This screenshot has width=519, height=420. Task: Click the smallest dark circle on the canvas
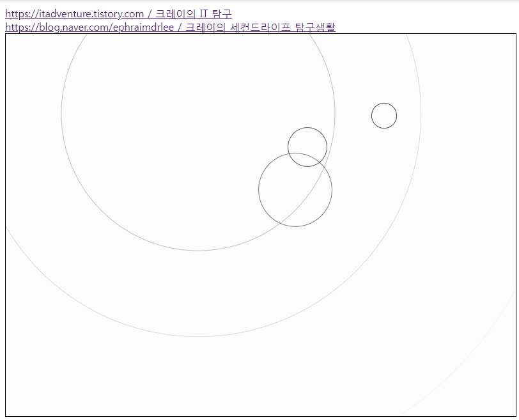point(384,116)
